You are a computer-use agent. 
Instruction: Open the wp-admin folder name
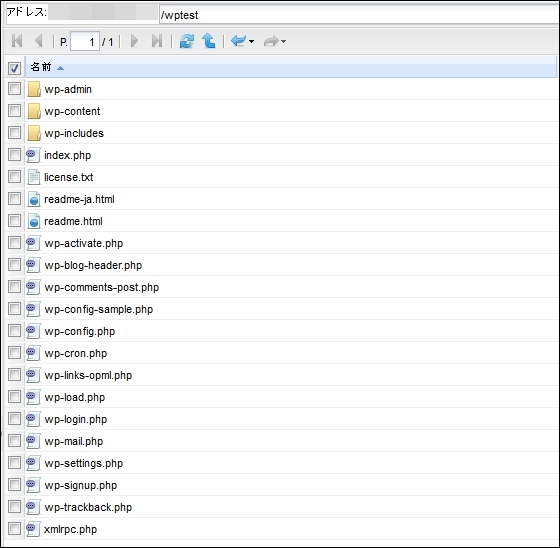[68, 89]
